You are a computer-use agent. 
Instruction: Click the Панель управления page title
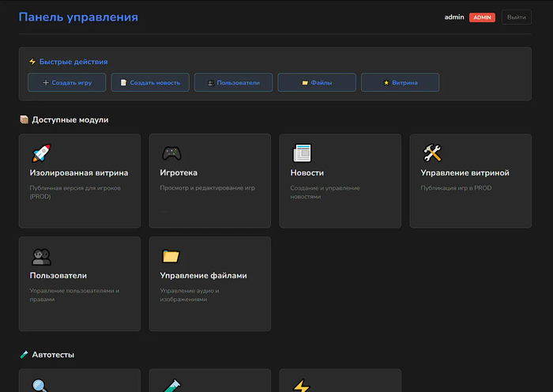click(78, 17)
